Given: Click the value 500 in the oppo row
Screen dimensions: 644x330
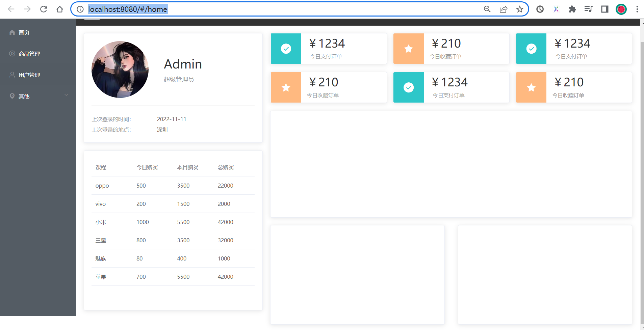Looking at the screenshot, I should click(x=141, y=186).
